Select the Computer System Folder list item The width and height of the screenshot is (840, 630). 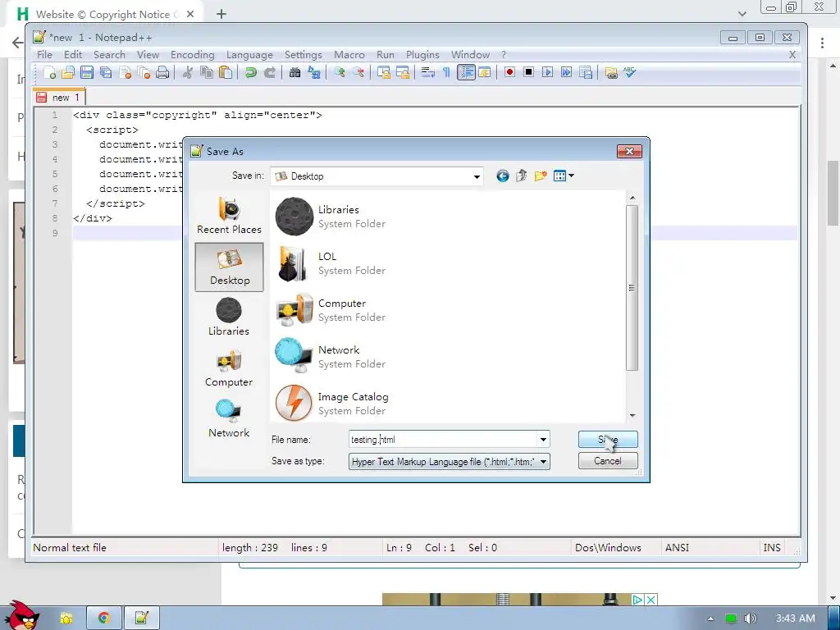point(331,309)
